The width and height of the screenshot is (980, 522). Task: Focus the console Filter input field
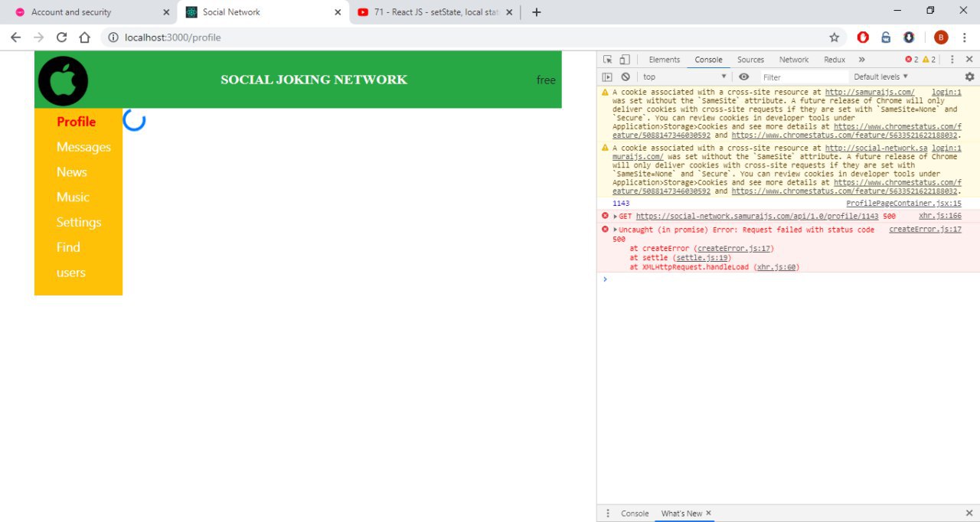(x=805, y=77)
